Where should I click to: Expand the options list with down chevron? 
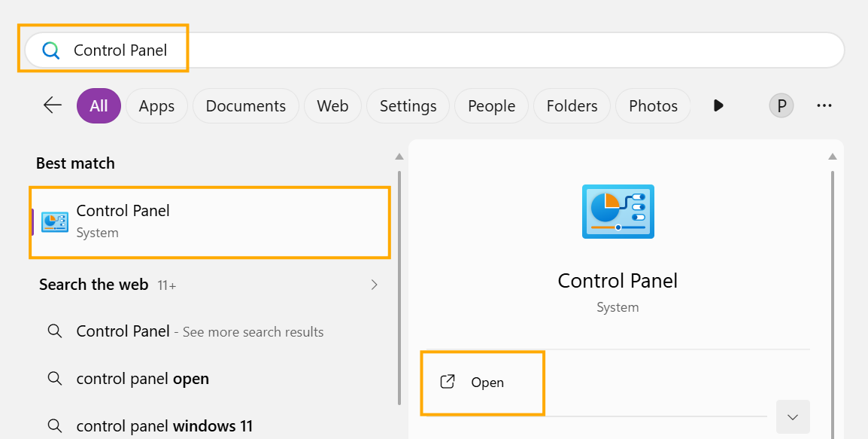(793, 417)
